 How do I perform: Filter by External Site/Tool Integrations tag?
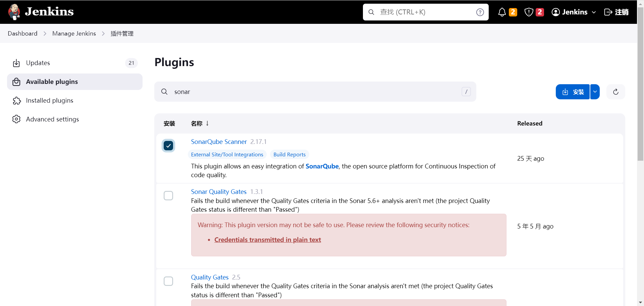[x=227, y=155]
